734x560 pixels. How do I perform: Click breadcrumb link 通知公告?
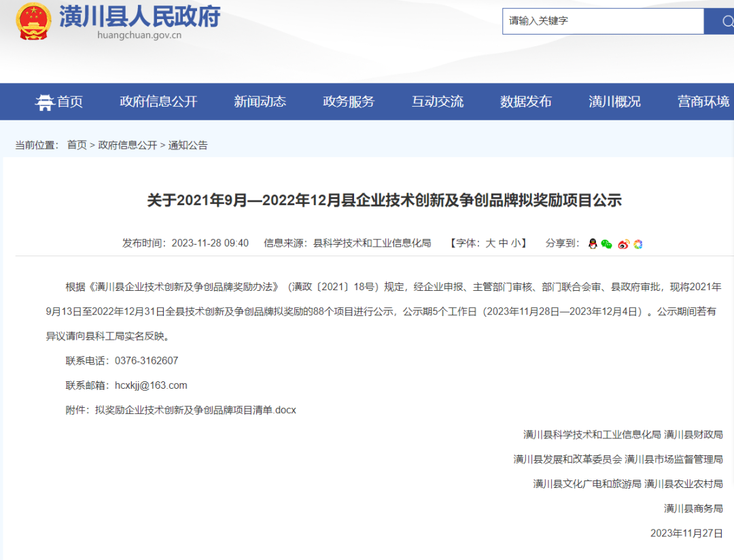[x=188, y=145]
